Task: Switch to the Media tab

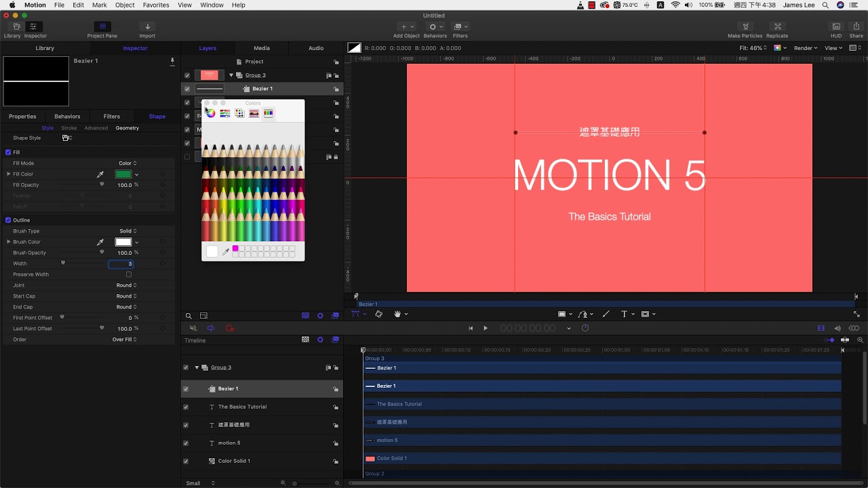Action: (x=262, y=48)
